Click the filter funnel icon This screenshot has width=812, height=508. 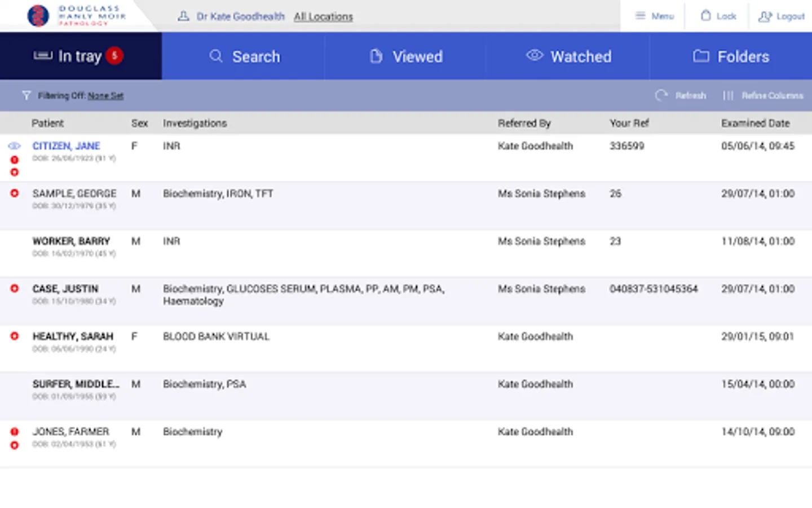pos(26,95)
